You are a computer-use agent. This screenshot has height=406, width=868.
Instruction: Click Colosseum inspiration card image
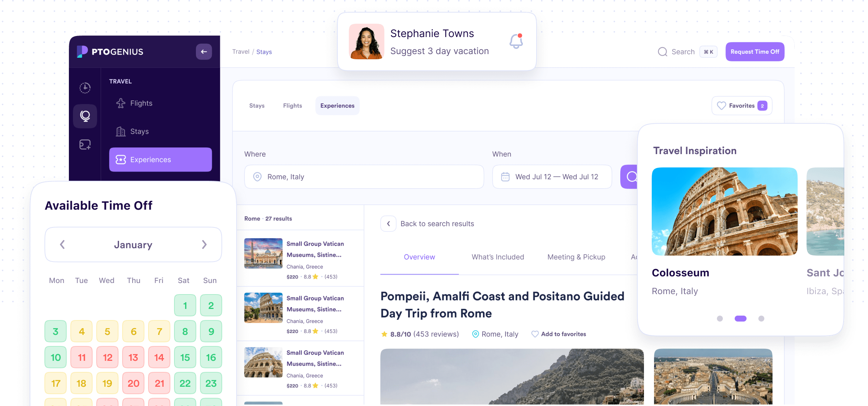(724, 212)
